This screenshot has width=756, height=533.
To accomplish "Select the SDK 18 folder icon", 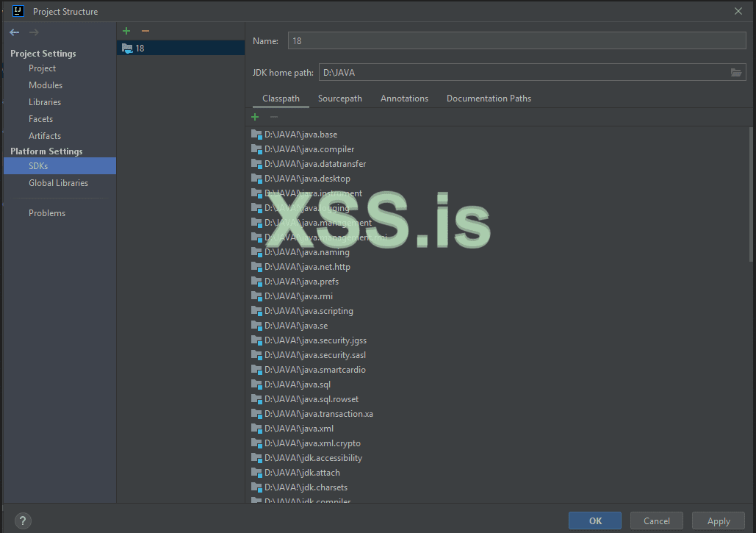I will coord(127,49).
